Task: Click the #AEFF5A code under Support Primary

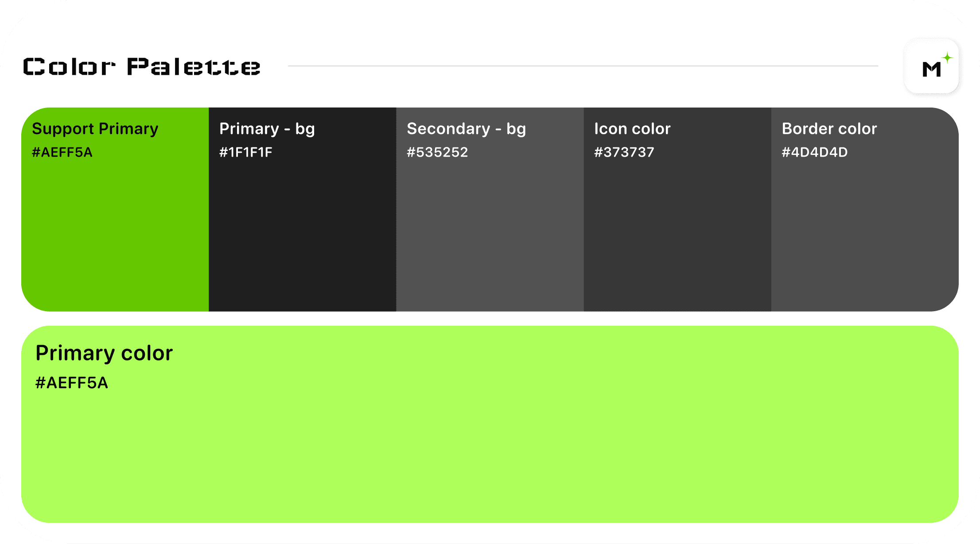Action: pos(62,152)
